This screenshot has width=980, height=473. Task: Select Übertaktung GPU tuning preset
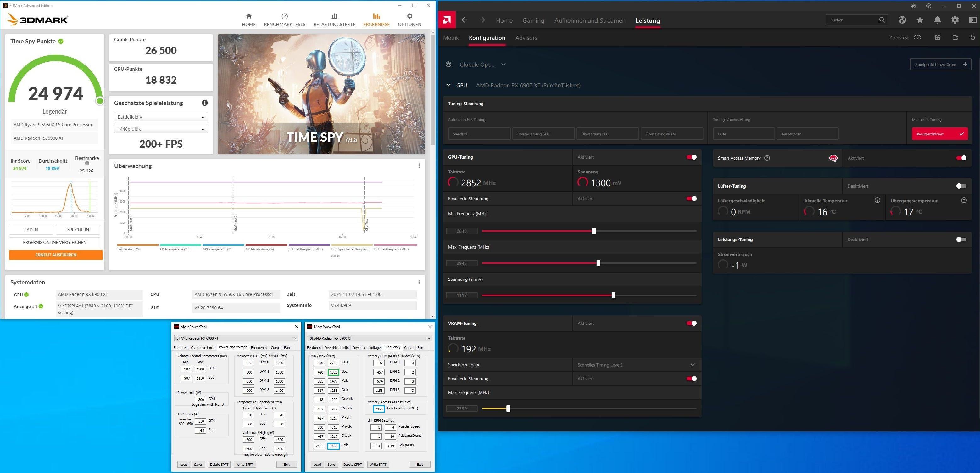click(608, 134)
